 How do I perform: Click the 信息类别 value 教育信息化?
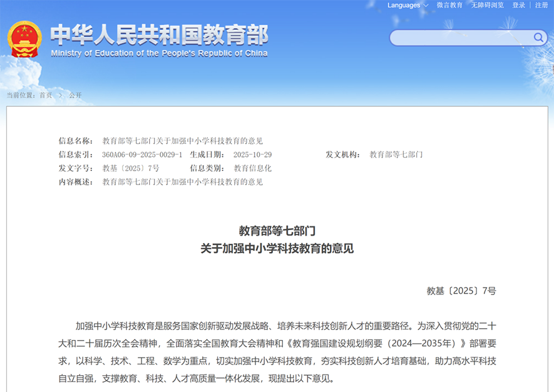[253, 168]
